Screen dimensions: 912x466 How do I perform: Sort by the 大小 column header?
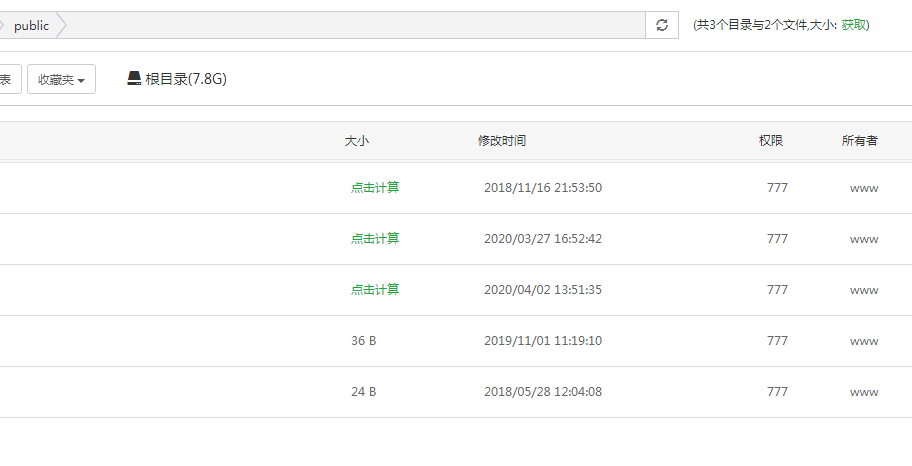357,141
